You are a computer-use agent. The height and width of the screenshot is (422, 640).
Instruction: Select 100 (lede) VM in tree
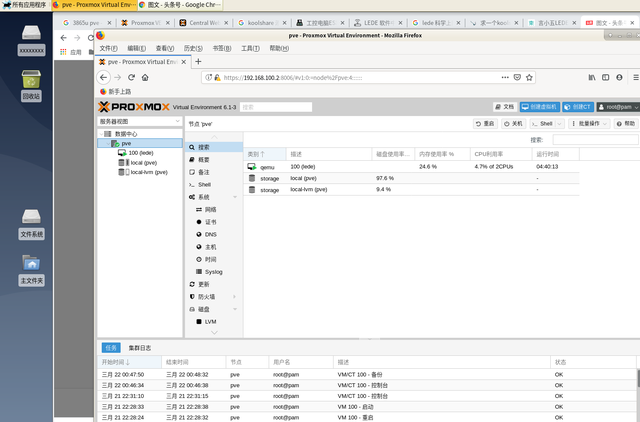(x=140, y=153)
